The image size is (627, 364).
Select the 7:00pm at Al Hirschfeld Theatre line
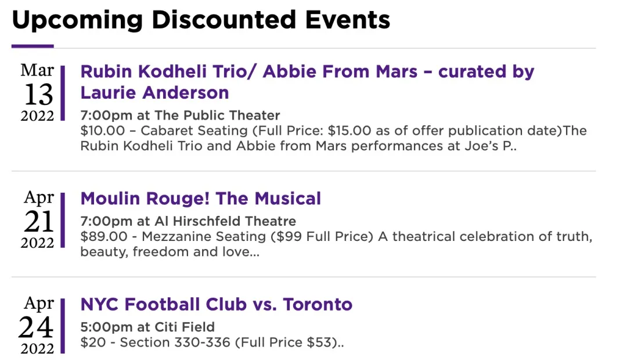188,221
